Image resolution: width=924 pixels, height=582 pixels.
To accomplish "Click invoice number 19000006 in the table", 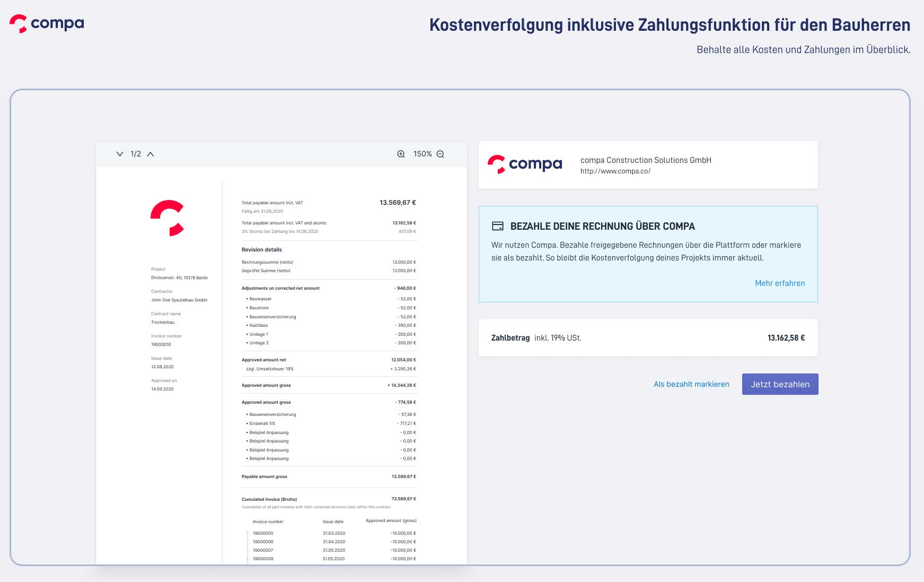I will 263,542.
